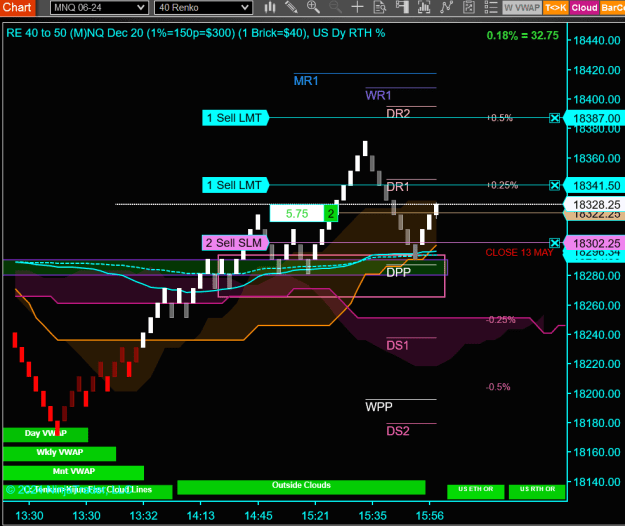Select the Chart tab
The height and width of the screenshot is (526, 625).
click(17, 7)
